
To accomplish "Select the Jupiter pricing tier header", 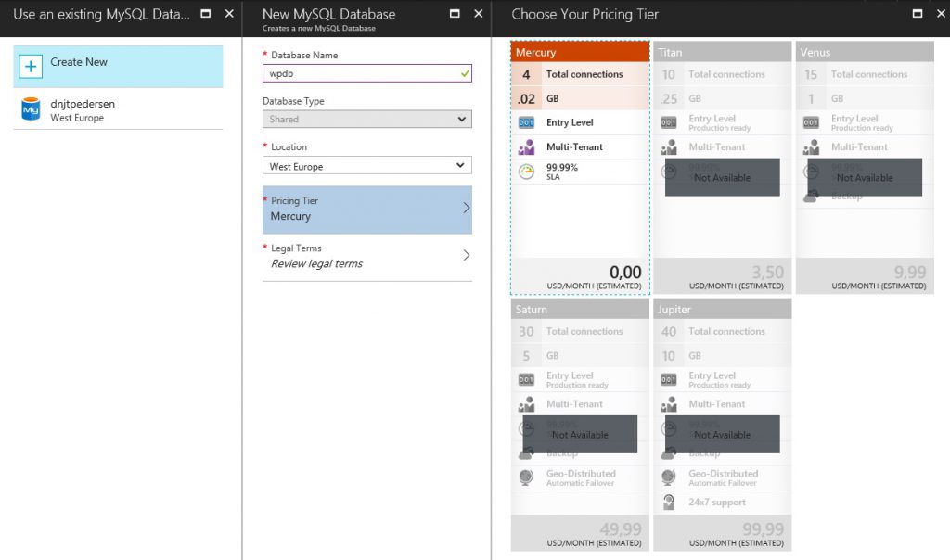I will (722, 309).
